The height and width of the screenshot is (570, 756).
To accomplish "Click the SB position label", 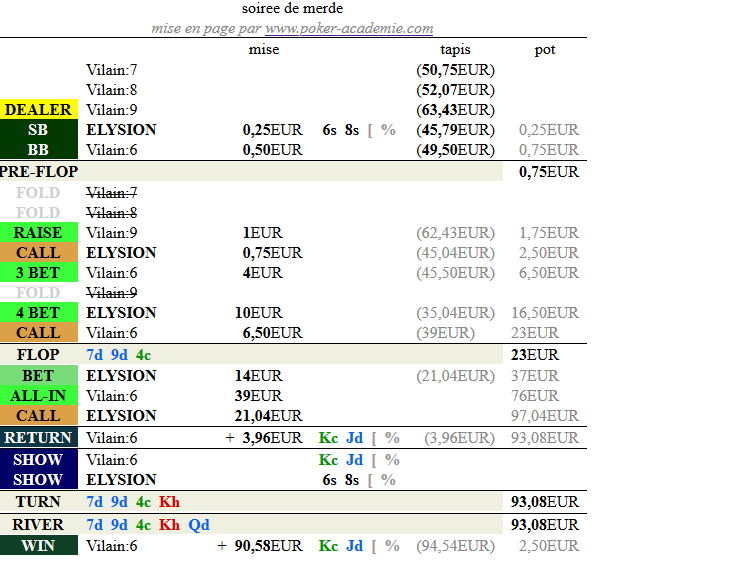I will tap(39, 130).
